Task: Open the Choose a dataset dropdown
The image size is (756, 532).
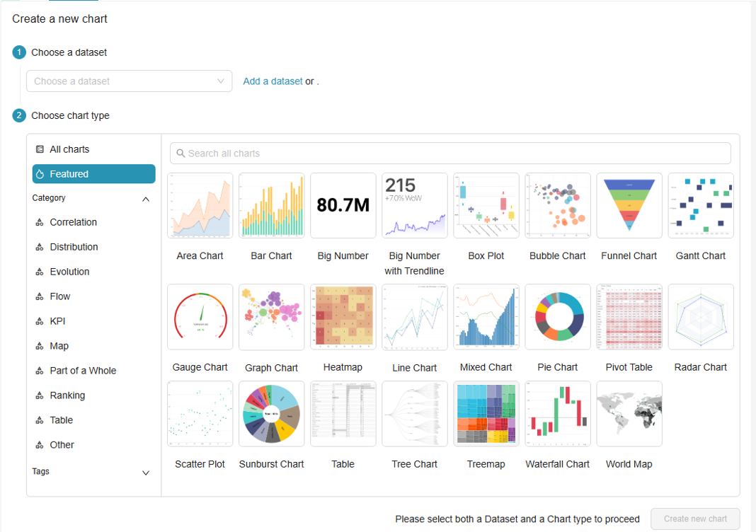Action: [130, 81]
